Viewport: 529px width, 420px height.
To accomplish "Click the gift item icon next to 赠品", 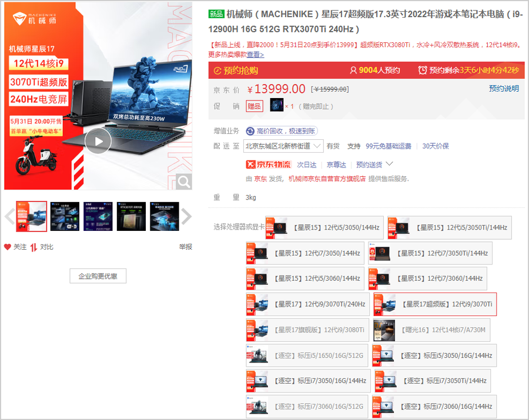I will point(276,106).
